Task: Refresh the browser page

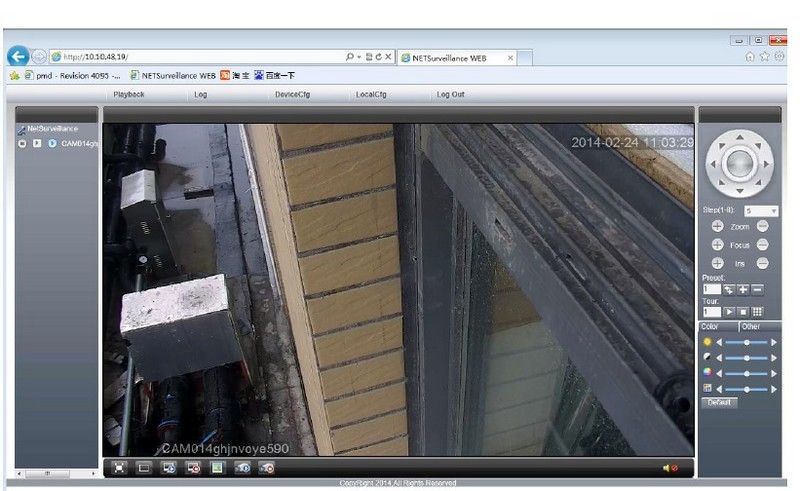Action: point(379,57)
